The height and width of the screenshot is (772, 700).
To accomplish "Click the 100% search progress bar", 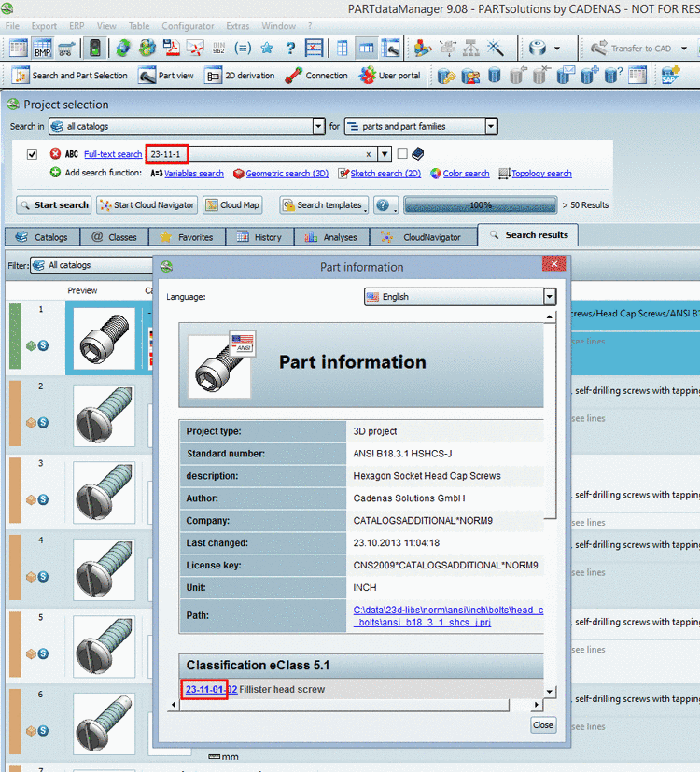I will click(x=480, y=204).
